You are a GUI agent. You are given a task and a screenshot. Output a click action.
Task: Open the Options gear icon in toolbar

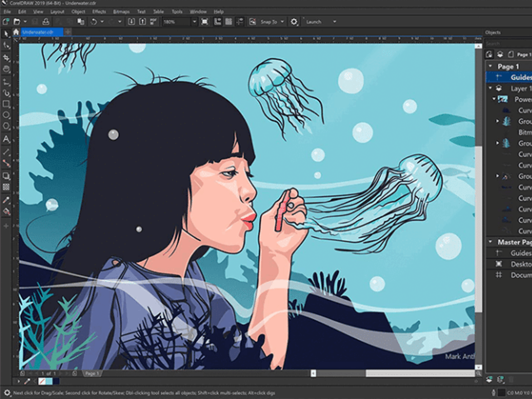(x=294, y=22)
